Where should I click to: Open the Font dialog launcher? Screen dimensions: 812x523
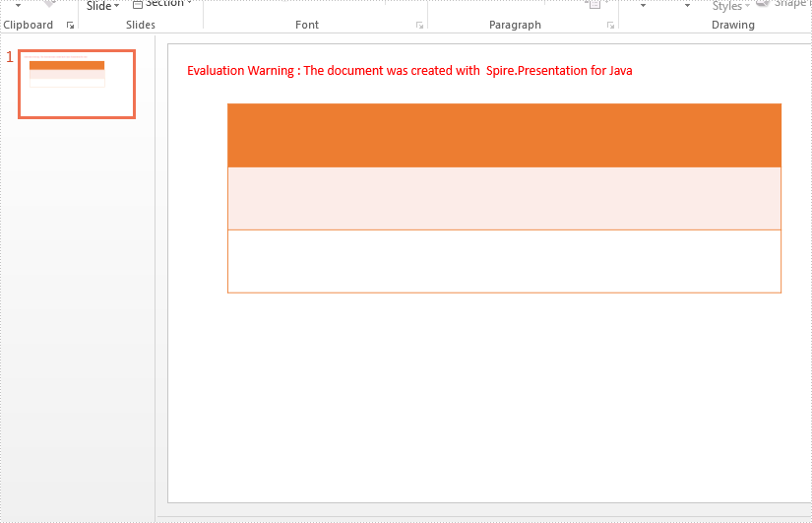(x=419, y=26)
